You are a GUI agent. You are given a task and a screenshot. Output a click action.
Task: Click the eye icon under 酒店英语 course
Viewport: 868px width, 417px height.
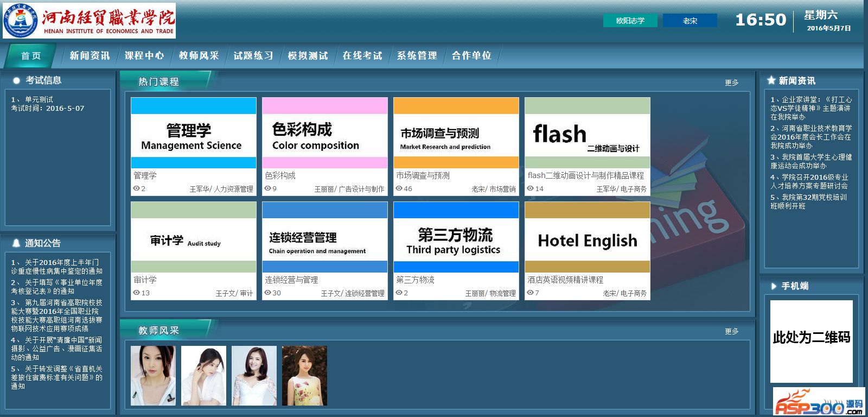530,293
